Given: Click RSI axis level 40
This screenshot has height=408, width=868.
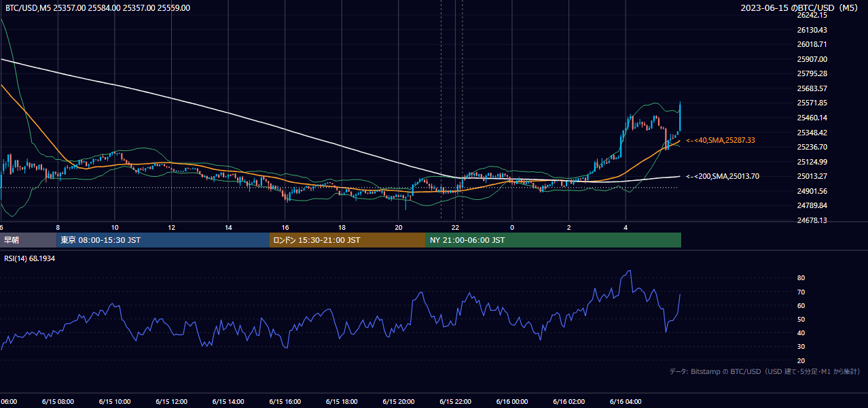Looking at the screenshot, I should click(801, 333).
